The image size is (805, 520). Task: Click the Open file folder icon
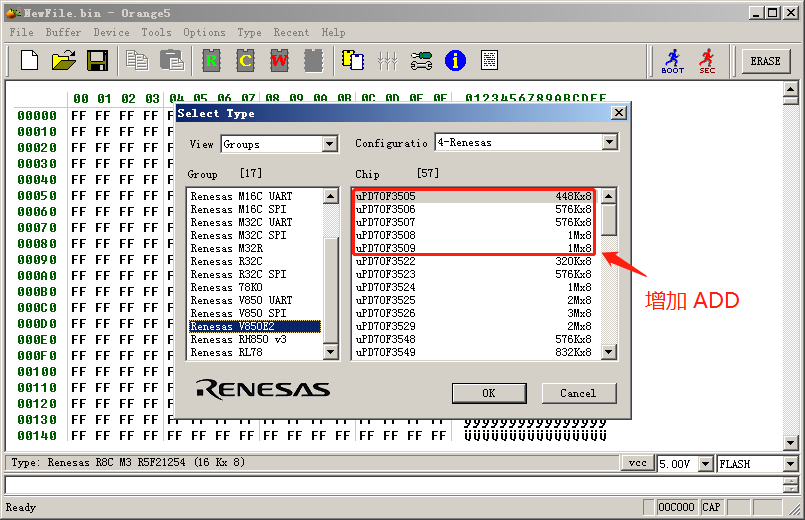click(63, 61)
